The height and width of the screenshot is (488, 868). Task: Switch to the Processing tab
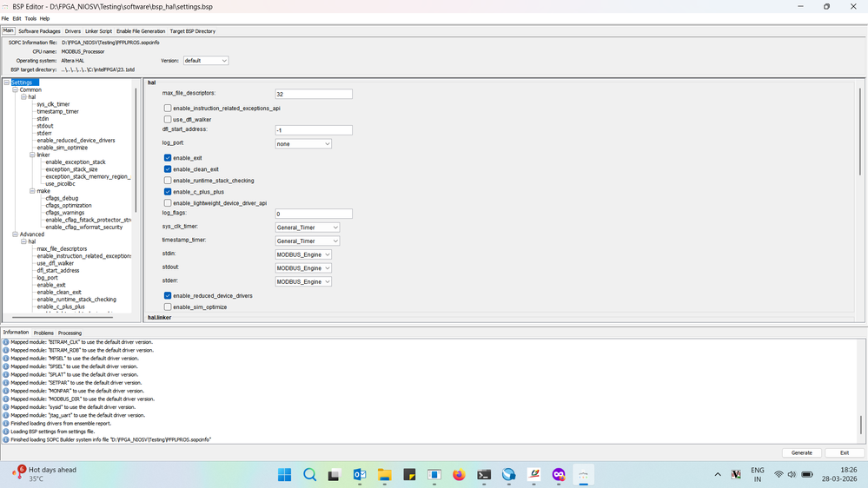pyautogui.click(x=70, y=333)
